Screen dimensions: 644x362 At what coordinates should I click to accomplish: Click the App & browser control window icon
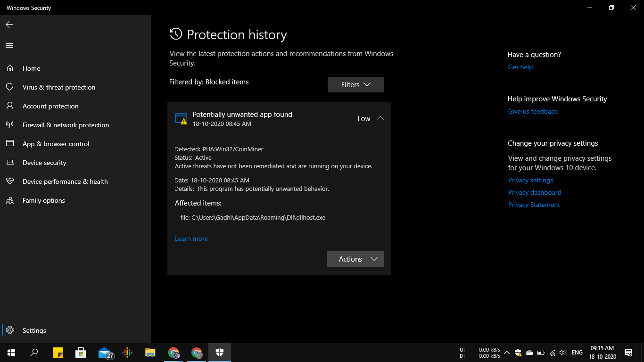coord(10,144)
